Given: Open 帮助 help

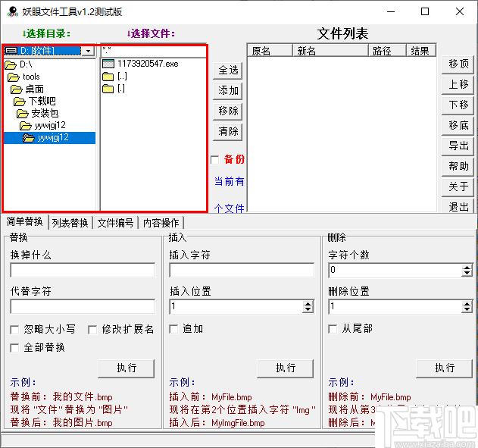Looking at the screenshot, I should (x=458, y=167).
